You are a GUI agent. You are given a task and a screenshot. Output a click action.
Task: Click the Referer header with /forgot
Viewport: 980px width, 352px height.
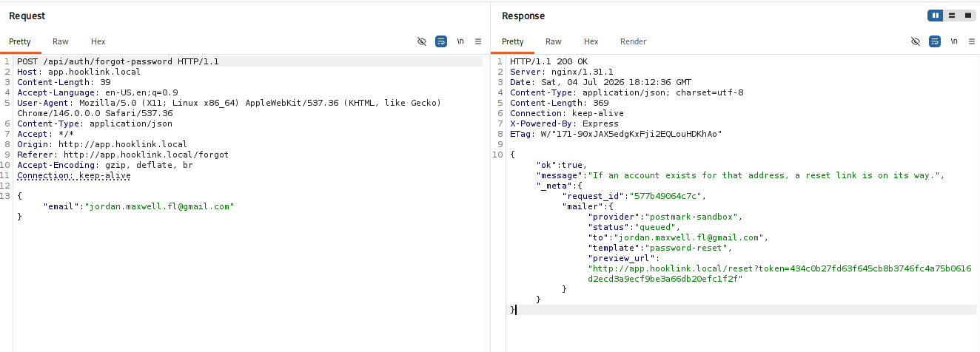point(123,155)
